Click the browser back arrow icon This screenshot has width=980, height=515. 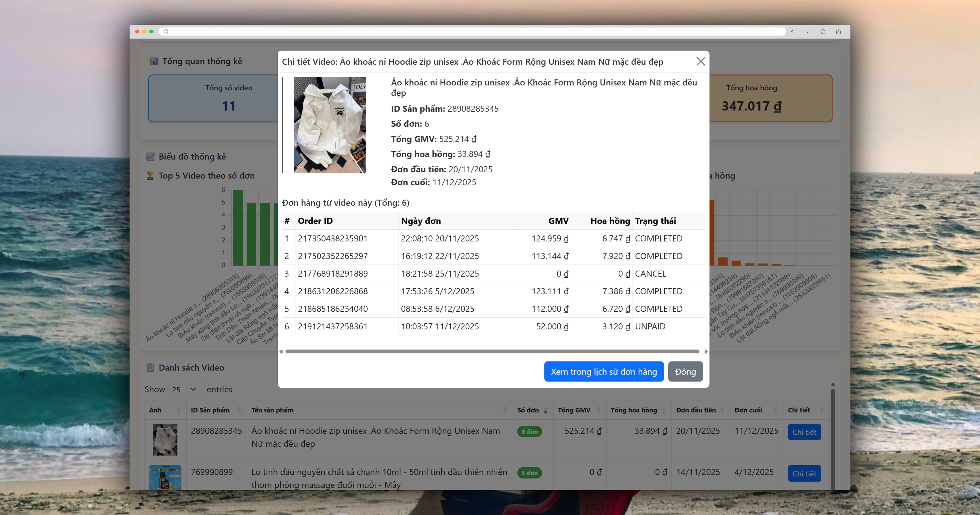point(792,32)
